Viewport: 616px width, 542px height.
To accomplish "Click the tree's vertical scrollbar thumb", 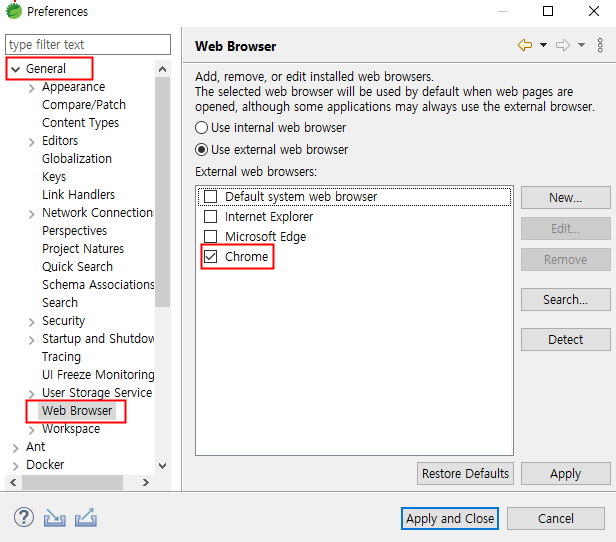I will tap(163, 192).
